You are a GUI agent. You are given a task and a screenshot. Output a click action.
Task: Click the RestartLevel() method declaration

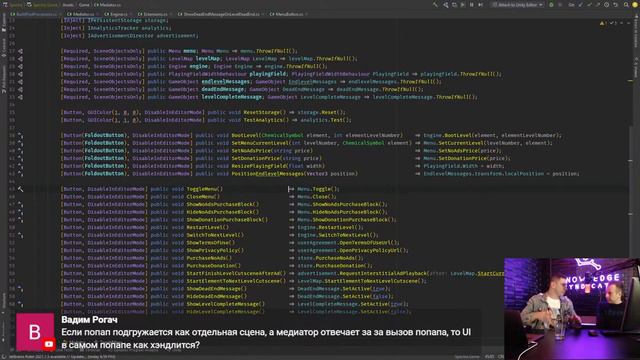click(207, 227)
